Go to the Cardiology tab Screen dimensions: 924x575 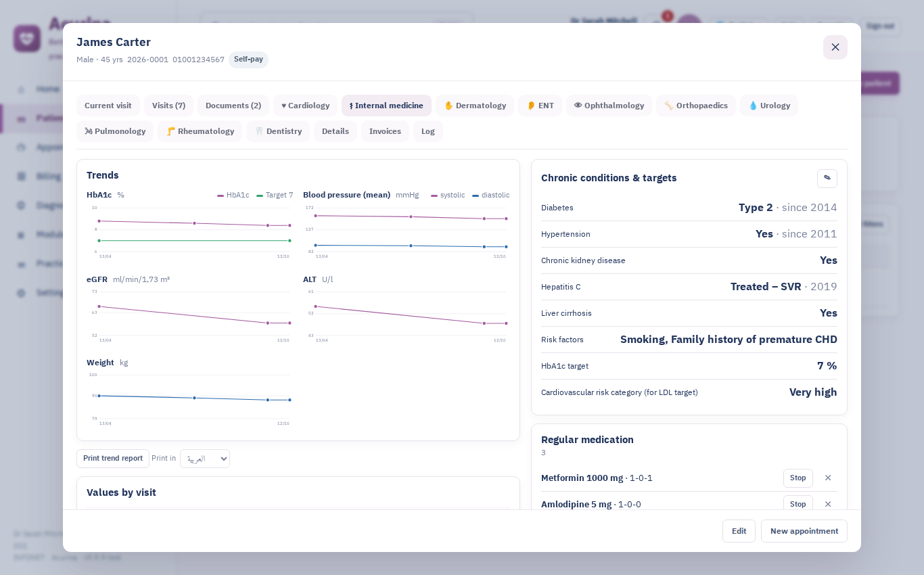[305, 106]
